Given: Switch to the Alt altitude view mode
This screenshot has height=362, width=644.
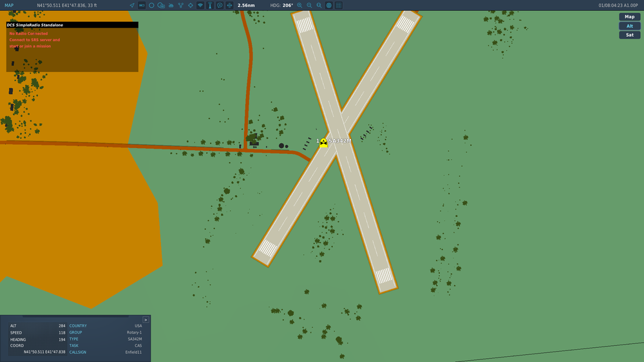Looking at the screenshot, I should click(630, 26).
